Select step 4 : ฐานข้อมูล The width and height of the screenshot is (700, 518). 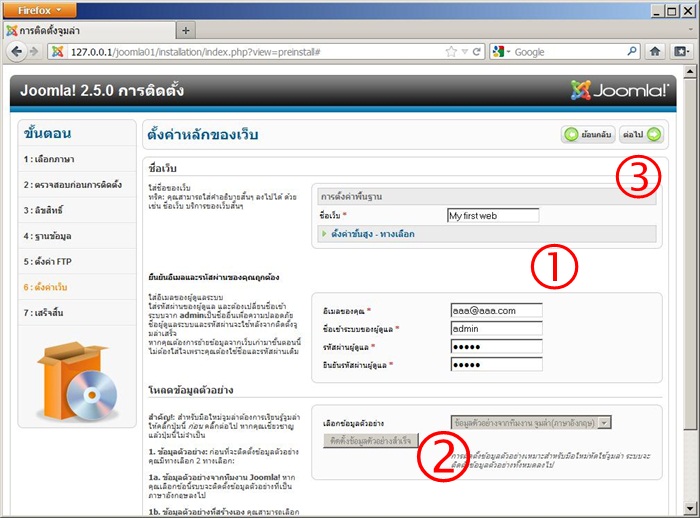click(x=77, y=236)
